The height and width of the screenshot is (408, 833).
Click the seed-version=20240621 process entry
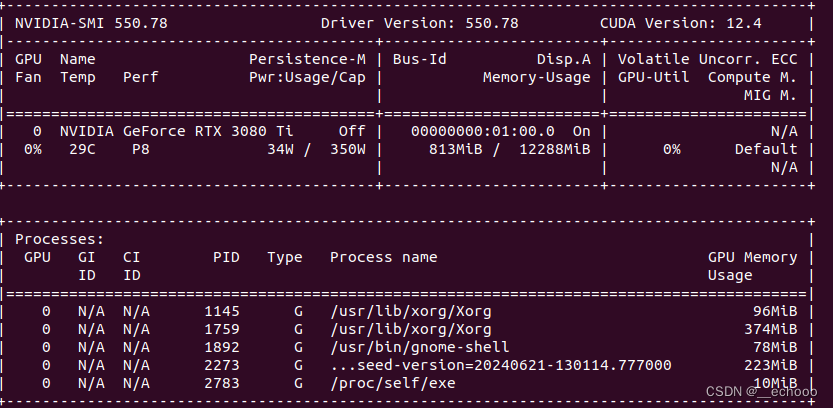500,366
